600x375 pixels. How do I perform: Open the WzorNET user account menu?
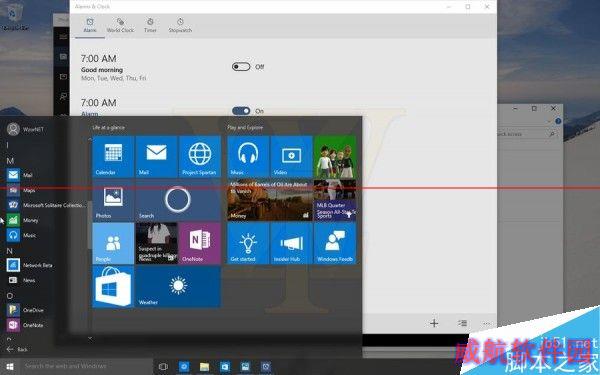tap(25, 129)
